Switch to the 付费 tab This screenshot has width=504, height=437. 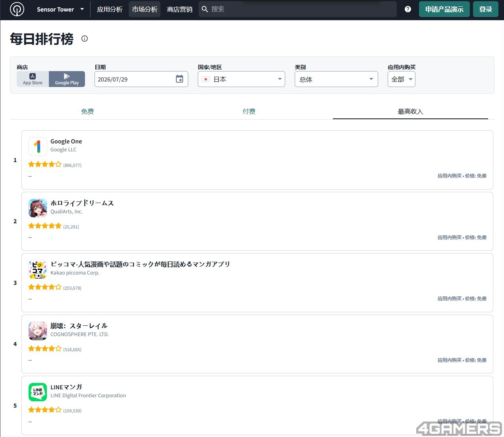(x=249, y=111)
